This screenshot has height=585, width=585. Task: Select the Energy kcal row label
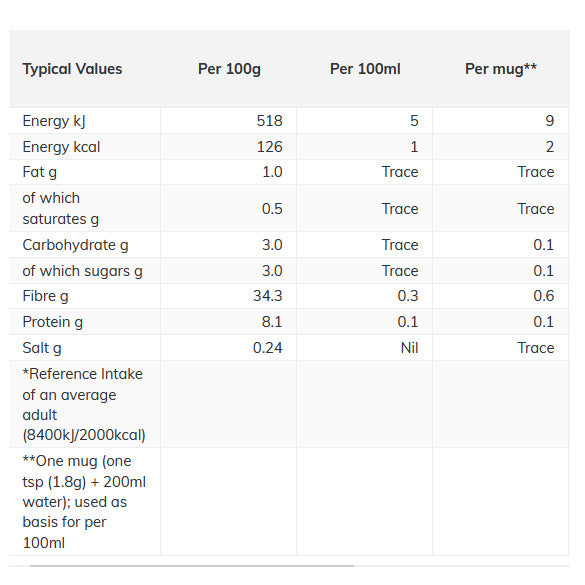pyautogui.click(x=61, y=147)
